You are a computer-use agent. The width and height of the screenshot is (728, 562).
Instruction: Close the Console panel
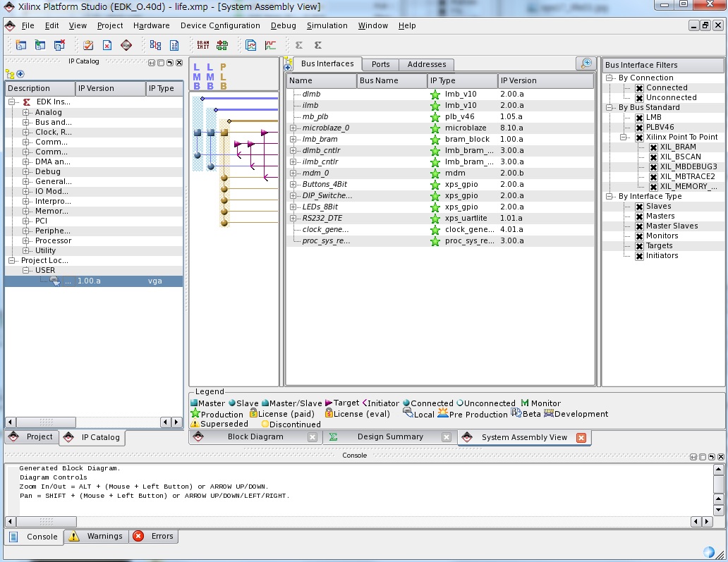pyautogui.click(x=720, y=457)
